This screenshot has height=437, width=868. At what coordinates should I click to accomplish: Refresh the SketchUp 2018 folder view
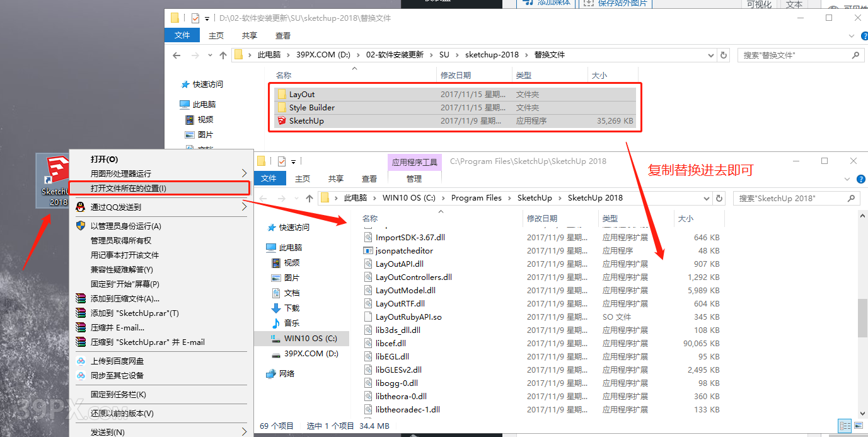pos(719,198)
